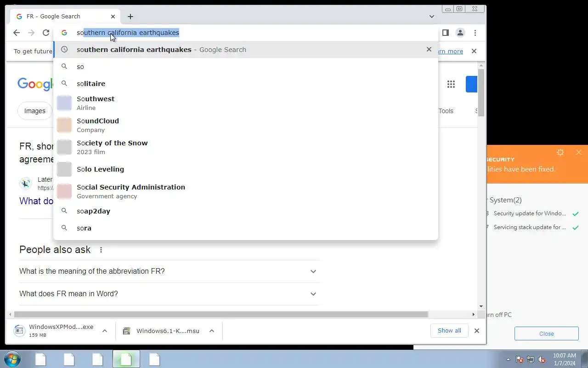Image resolution: width=588 pixels, height=368 pixels.
Task: Reload the page with the refresh icon
Action: tap(46, 33)
